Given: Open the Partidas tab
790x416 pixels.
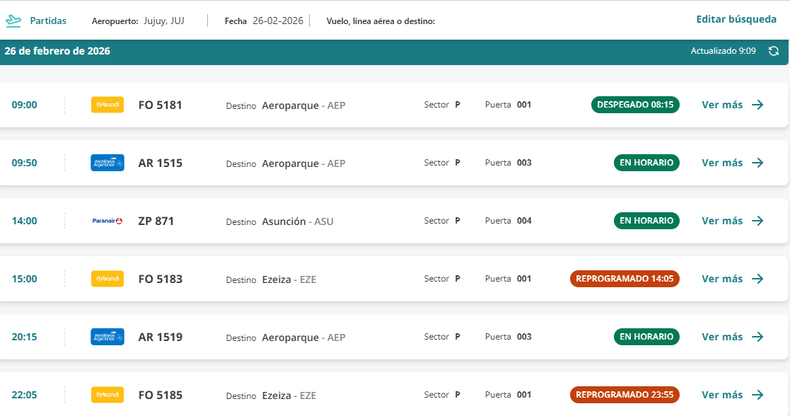Looking at the screenshot, I should [x=47, y=20].
